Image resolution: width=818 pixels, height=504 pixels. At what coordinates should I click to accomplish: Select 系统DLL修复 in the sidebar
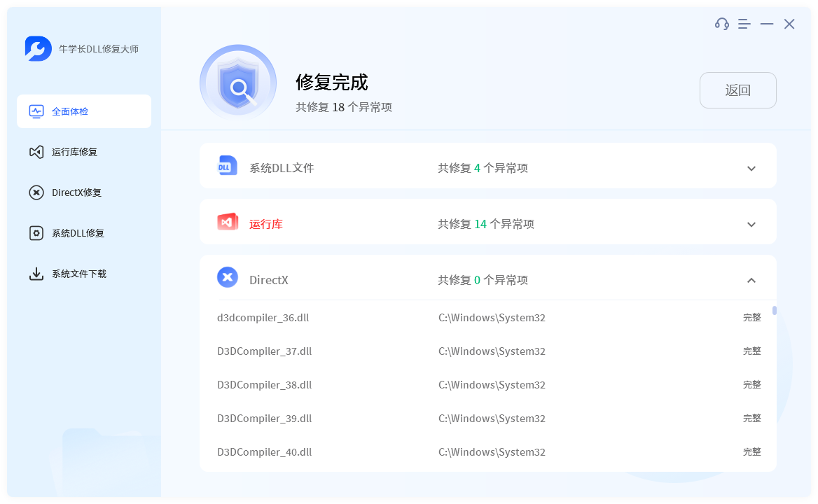click(84, 233)
